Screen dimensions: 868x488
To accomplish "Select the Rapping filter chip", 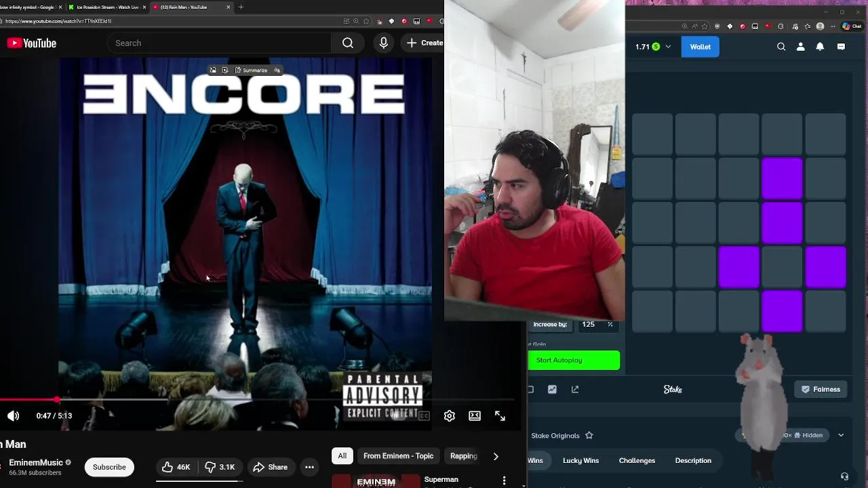I will click(x=464, y=456).
